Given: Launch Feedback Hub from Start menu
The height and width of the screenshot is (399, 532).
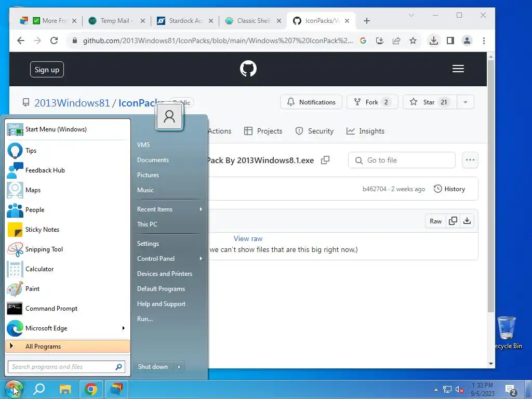Looking at the screenshot, I should (68, 170).
